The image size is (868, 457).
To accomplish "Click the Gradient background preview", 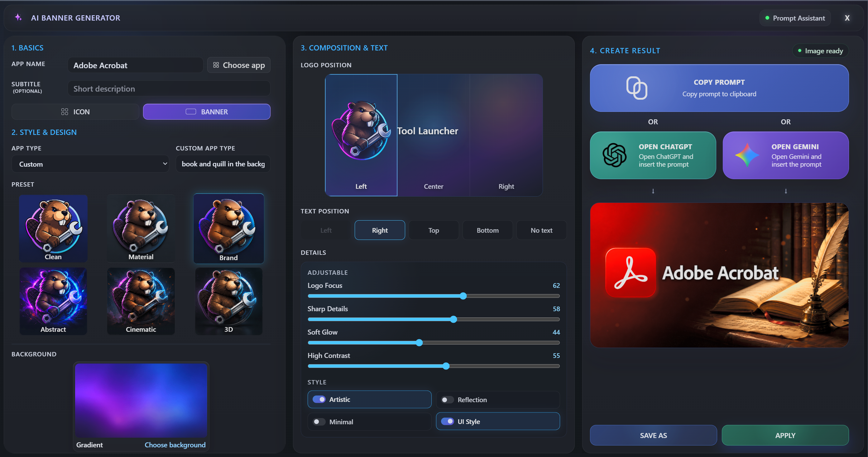I will coord(141,400).
